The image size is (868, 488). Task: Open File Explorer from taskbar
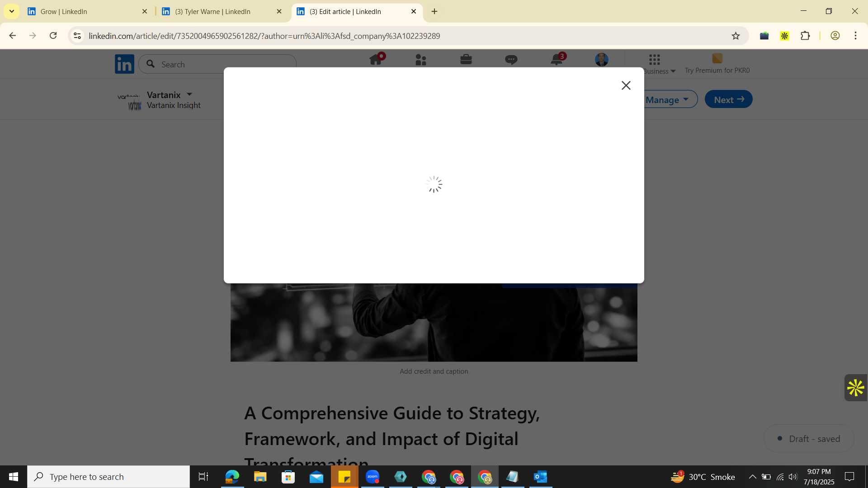(x=260, y=477)
